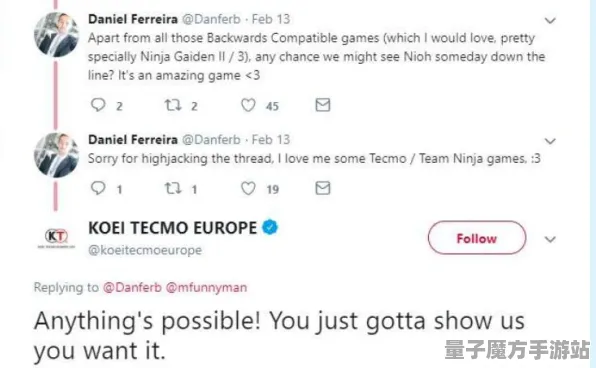Reply to the Nioh tweet

pyautogui.click(x=98, y=105)
